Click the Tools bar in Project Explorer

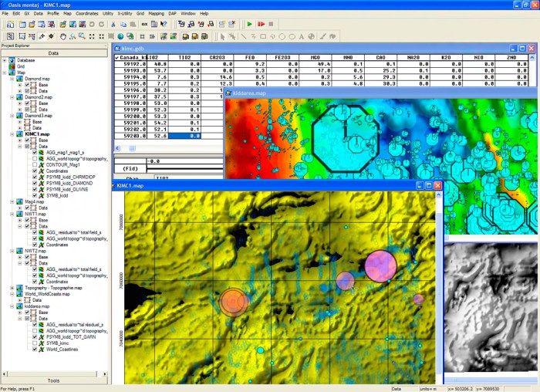click(x=54, y=380)
